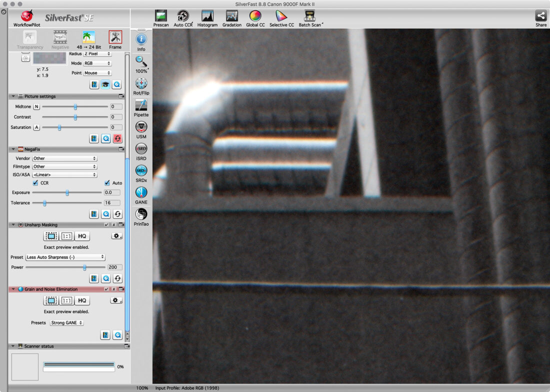Switch to the Frame tab
Image resolution: width=550 pixels, height=392 pixels.
115,39
